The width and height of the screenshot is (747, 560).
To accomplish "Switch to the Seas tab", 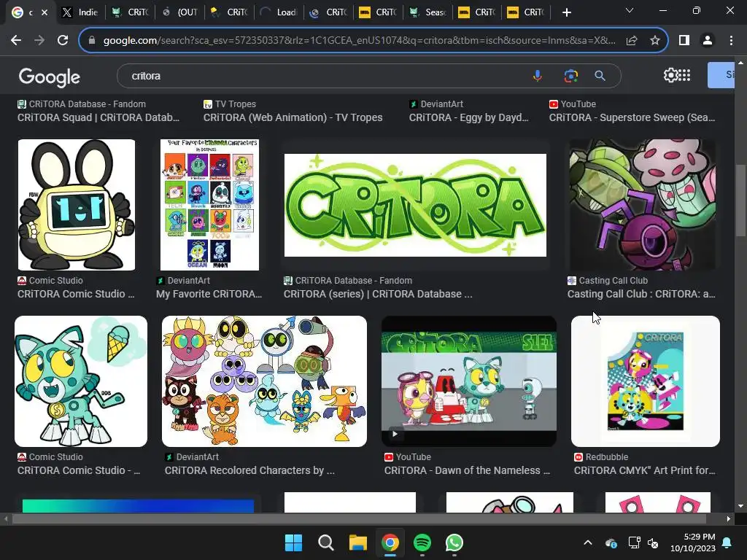I will [x=427, y=12].
